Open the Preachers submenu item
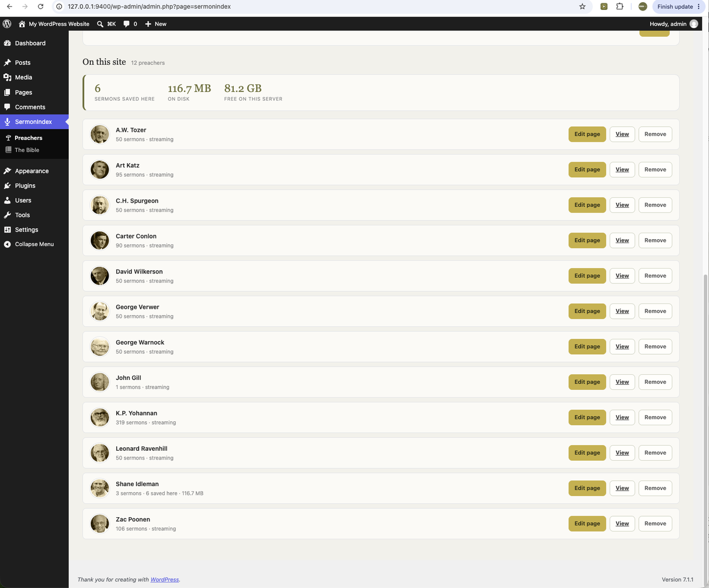This screenshot has height=588, width=709. pos(28,138)
